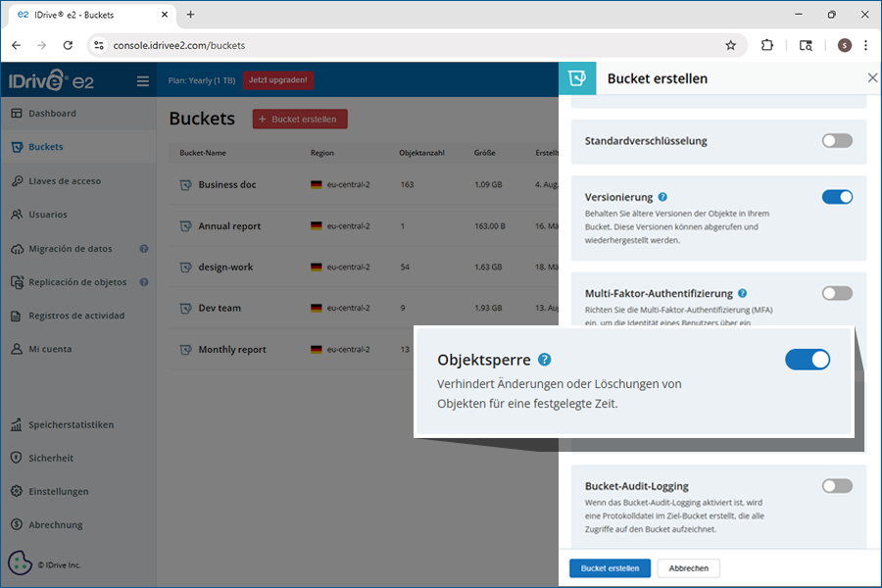Go to Speicherstatistiken in sidebar
The image size is (882, 588).
point(71,425)
